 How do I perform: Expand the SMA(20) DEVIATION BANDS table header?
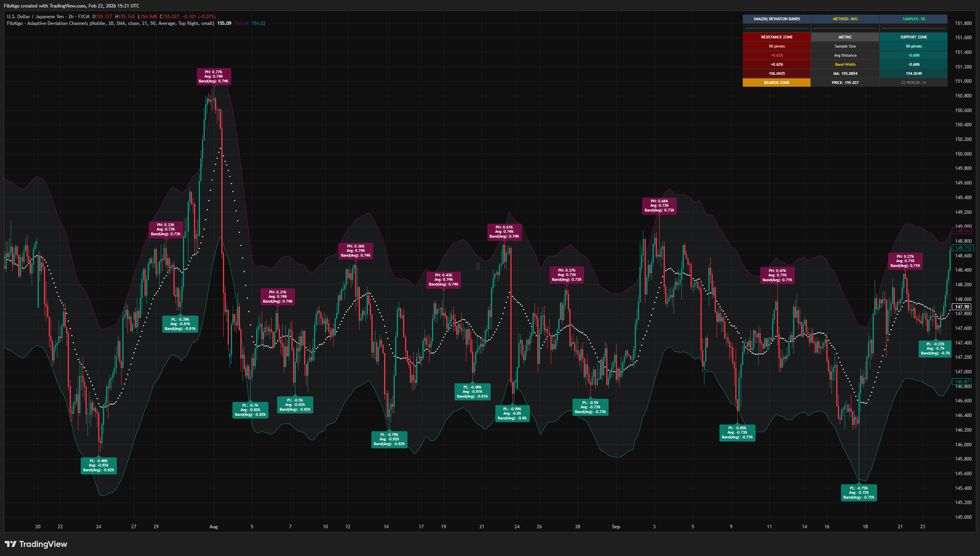coord(776,19)
